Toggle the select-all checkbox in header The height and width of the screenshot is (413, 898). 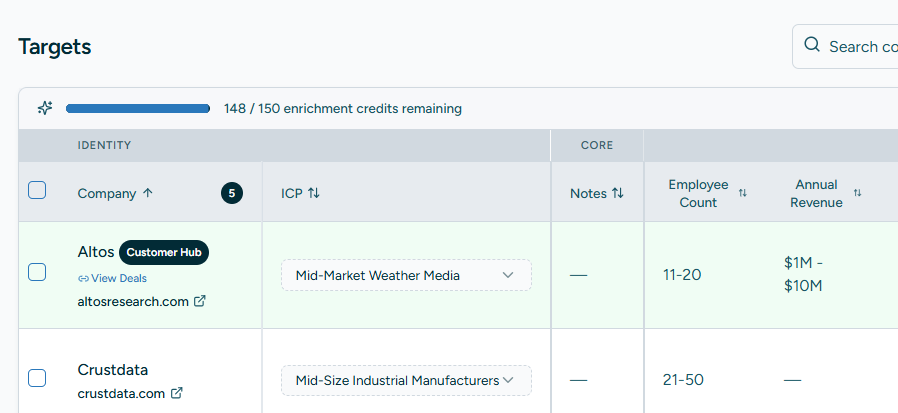[x=37, y=190]
